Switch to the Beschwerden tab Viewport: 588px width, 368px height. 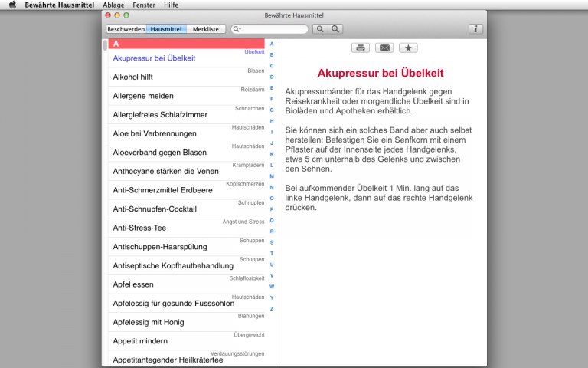click(x=126, y=29)
